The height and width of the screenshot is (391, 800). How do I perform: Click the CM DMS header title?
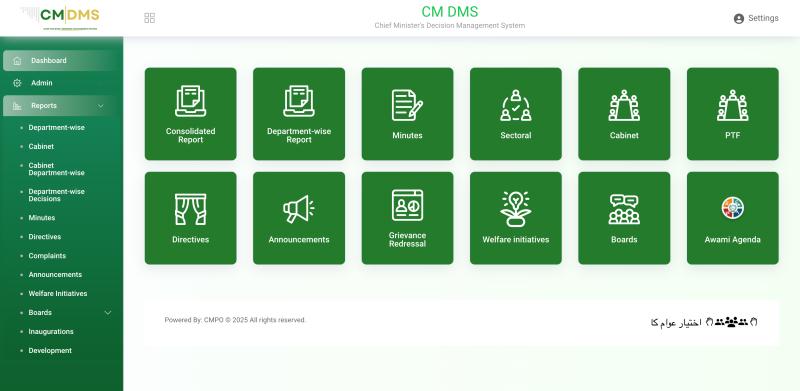449,11
